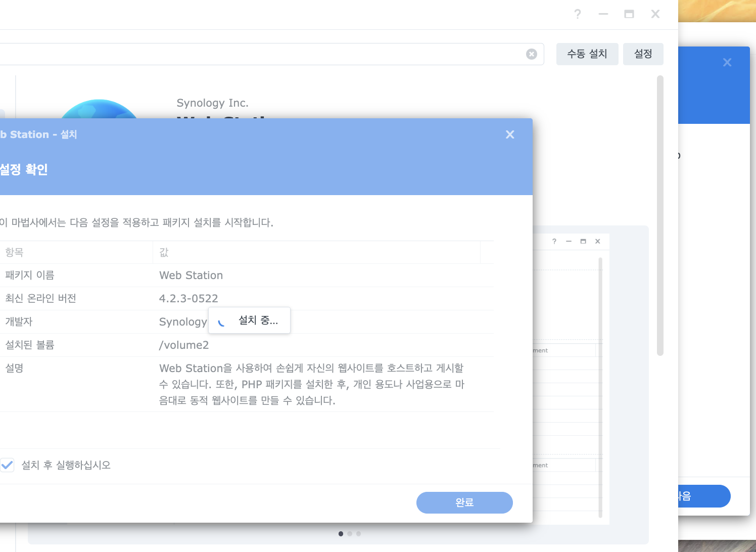Image resolution: width=756 pixels, height=552 pixels.
Task: Click the Web Station value cell
Action: (x=191, y=275)
